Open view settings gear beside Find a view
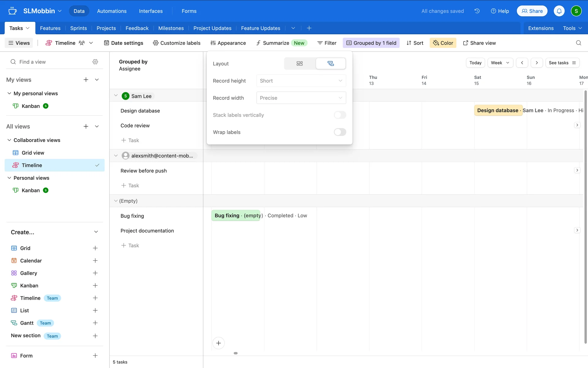Viewport: 588px width, 368px height. coord(95,62)
